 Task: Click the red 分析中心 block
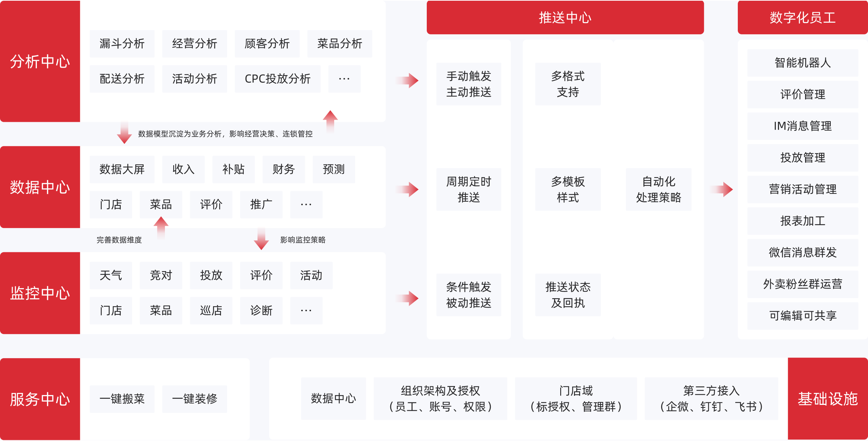40,61
